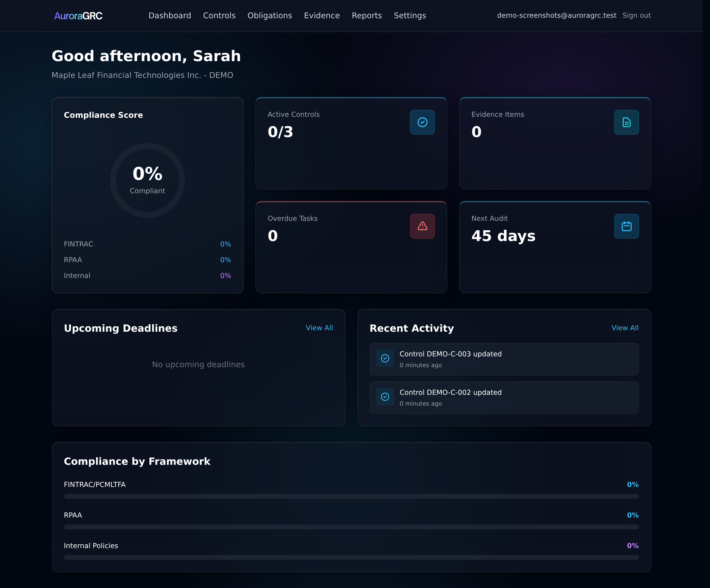Navigate to Reports
This screenshot has width=710, height=588.
click(x=367, y=16)
